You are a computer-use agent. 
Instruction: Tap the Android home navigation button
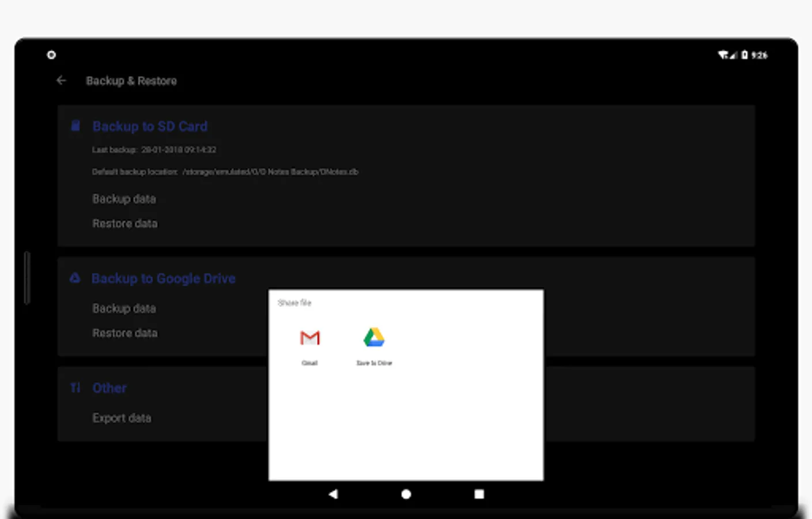coord(406,494)
